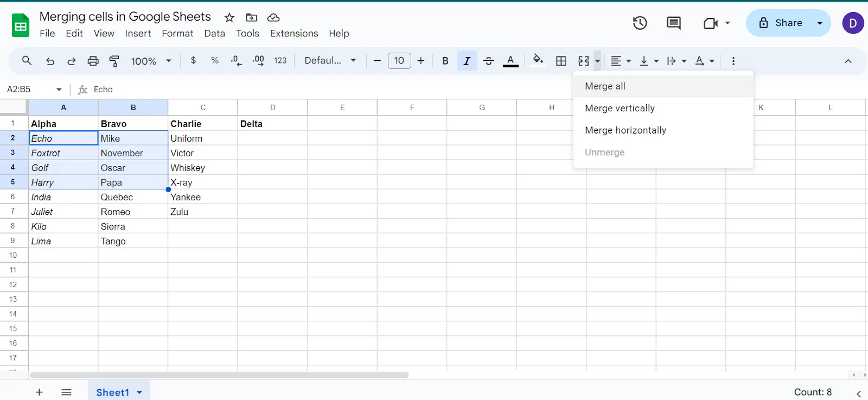This screenshot has height=400, width=868.
Task: Open merge cells dropdown arrow
Action: click(597, 61)
